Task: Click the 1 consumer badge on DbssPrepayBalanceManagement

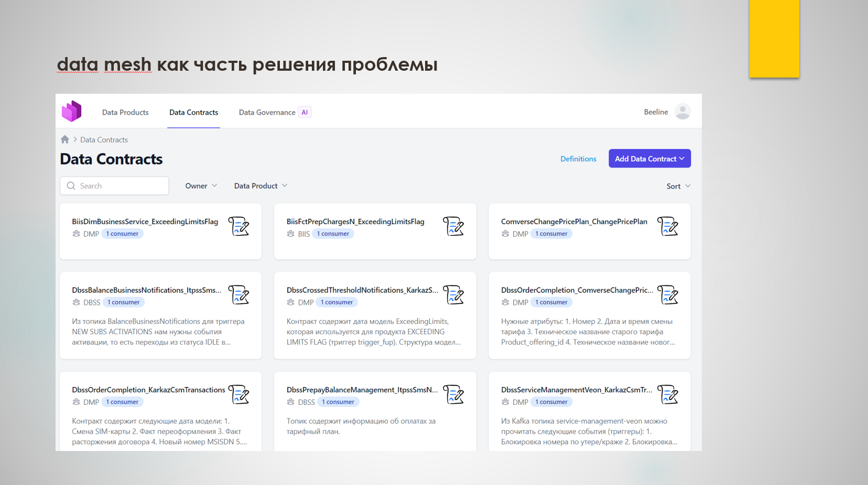Action: tap(338, 402)
